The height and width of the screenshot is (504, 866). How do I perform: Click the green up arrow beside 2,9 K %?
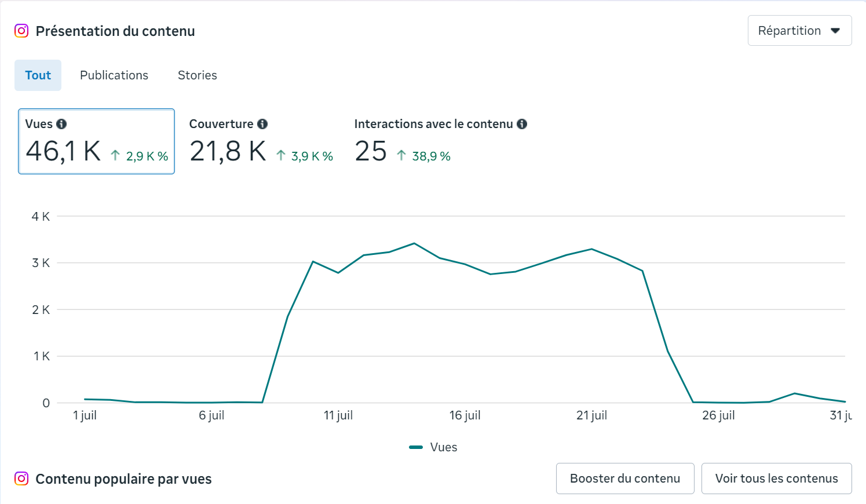115,156
